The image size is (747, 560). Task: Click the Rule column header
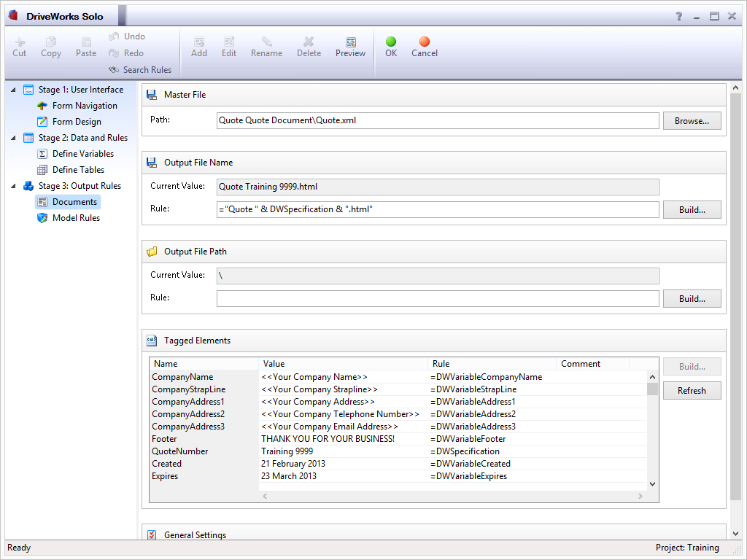pyautogui.click(x=492, y=364)
